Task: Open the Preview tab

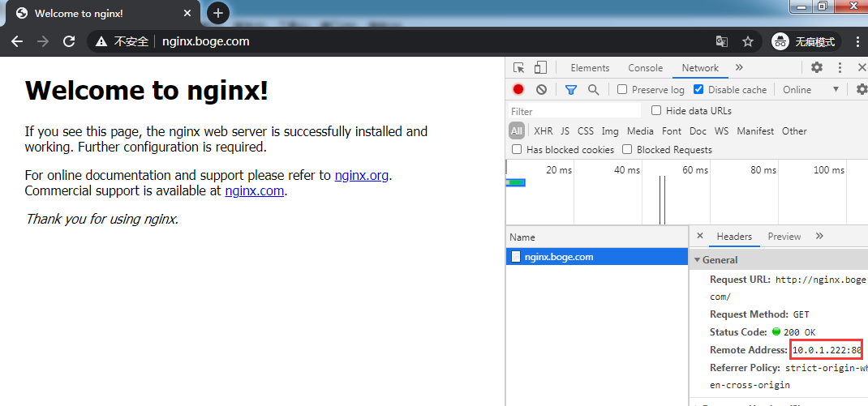Action: 784,237
